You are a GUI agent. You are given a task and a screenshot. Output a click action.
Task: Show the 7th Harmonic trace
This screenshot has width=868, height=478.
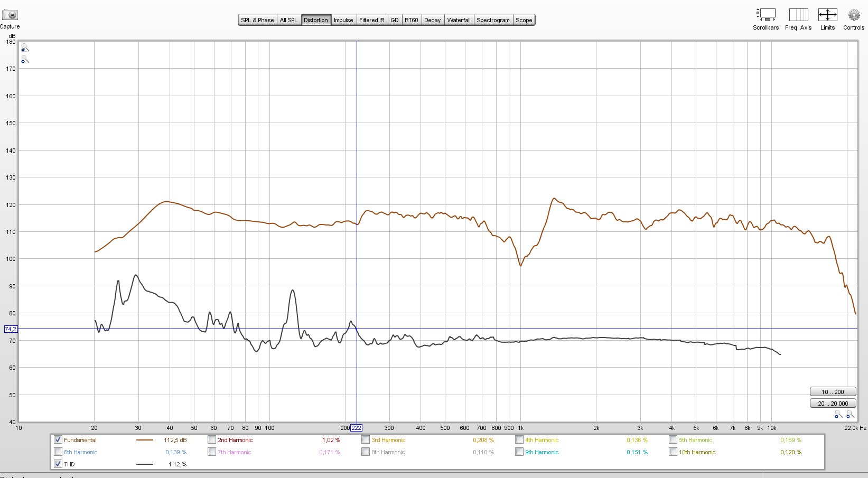(212, 452)
